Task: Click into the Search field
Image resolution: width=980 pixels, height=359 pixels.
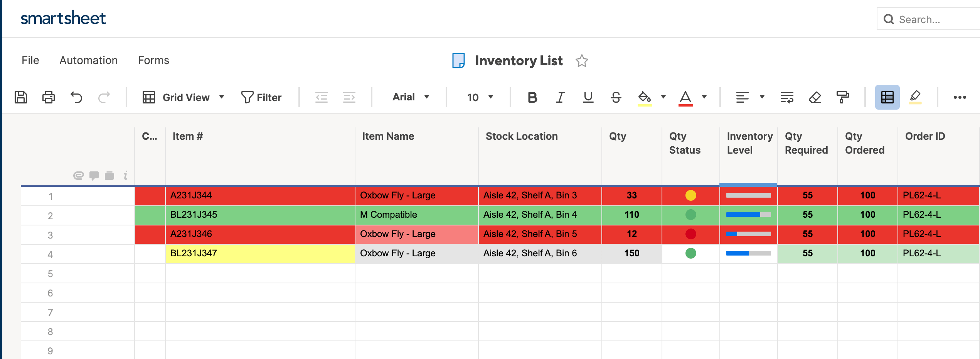Action: click(933, 19)
